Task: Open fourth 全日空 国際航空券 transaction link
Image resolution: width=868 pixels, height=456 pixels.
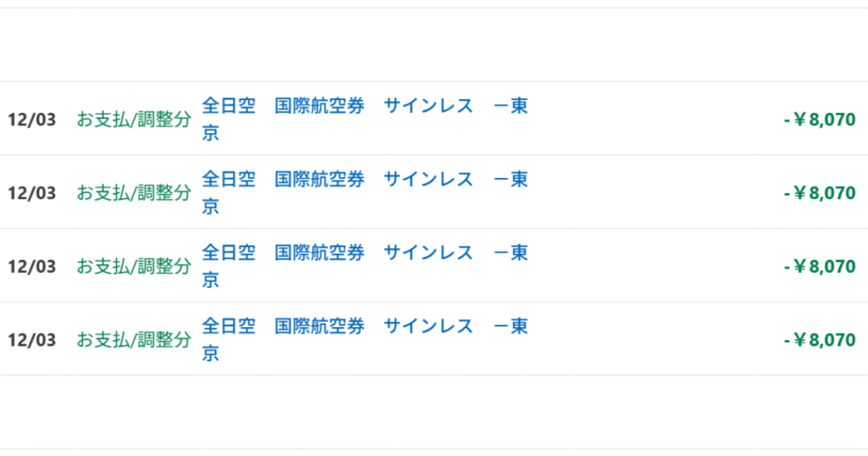Action: pyautogui.click(x=364, y=326)
